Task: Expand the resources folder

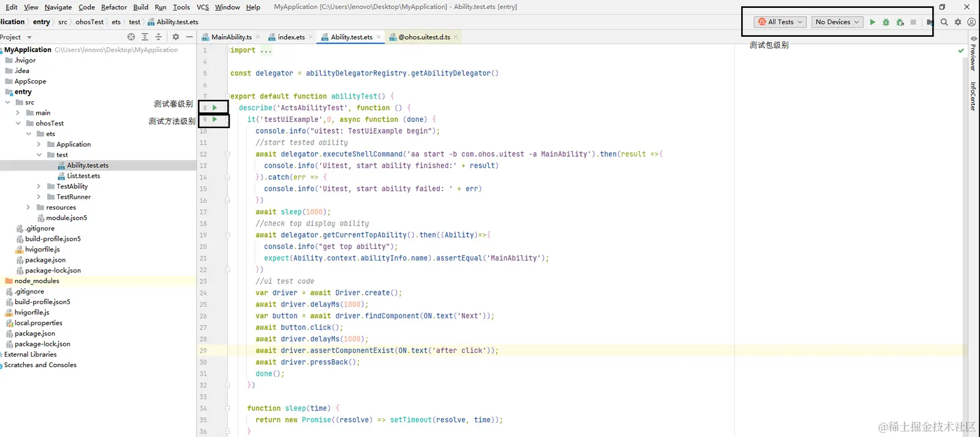Action: [28, 207]
